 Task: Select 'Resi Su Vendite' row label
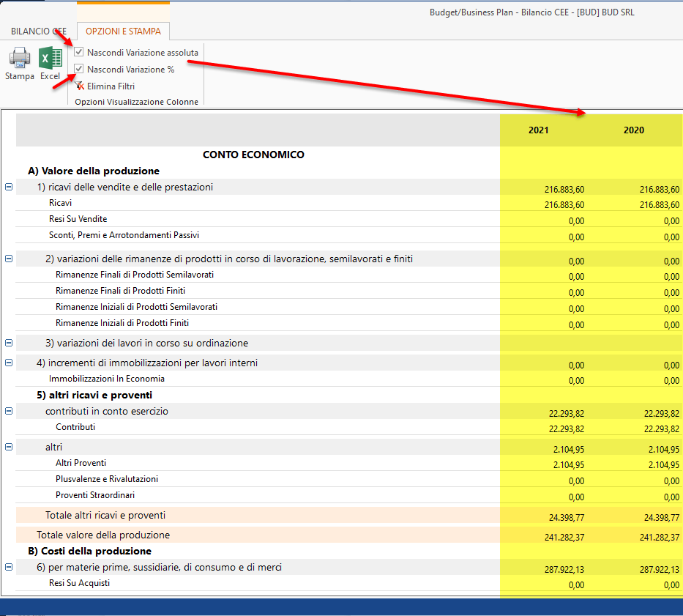pos(78,219)
